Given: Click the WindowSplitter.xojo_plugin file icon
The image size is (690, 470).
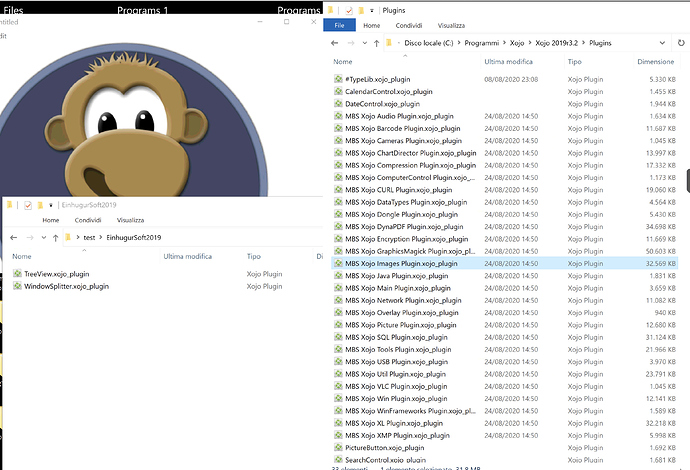Looking at the screenshot, I should [x=17, y=286].
